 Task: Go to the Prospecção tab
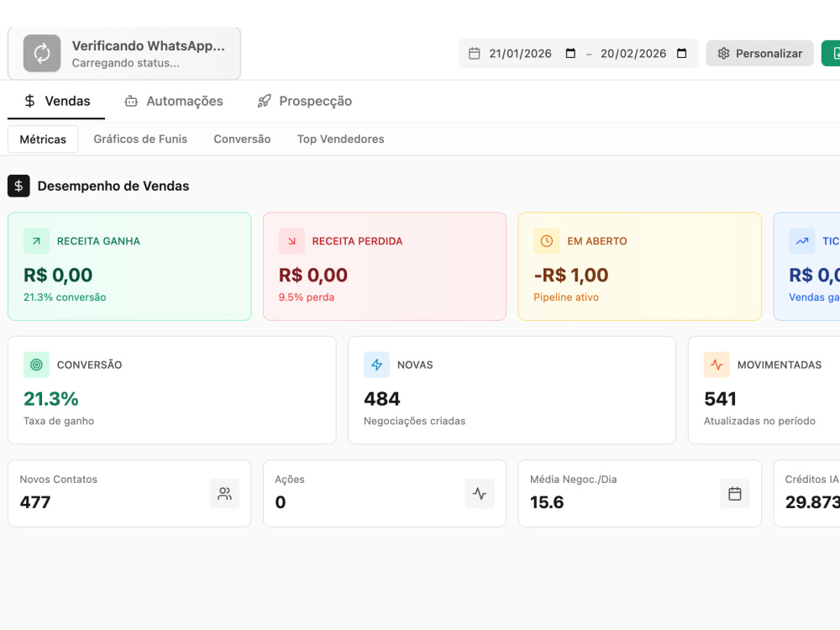tap(304, 102)
